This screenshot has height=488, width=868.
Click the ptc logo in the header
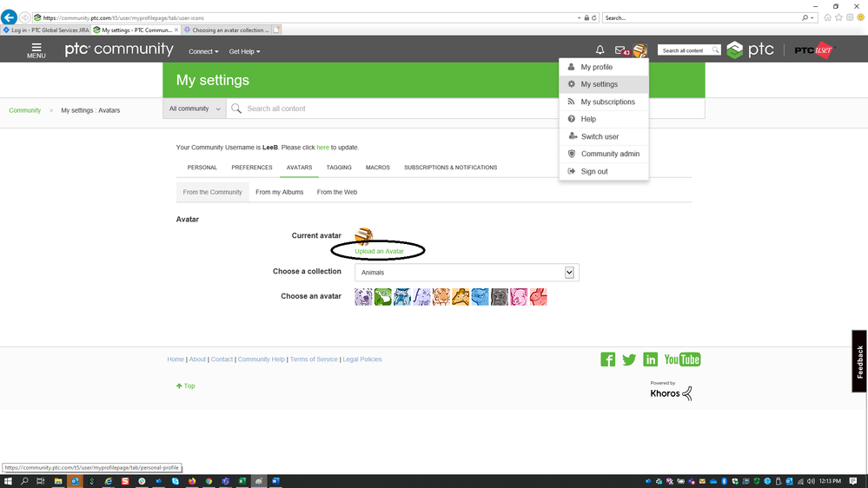coord(750,49)
